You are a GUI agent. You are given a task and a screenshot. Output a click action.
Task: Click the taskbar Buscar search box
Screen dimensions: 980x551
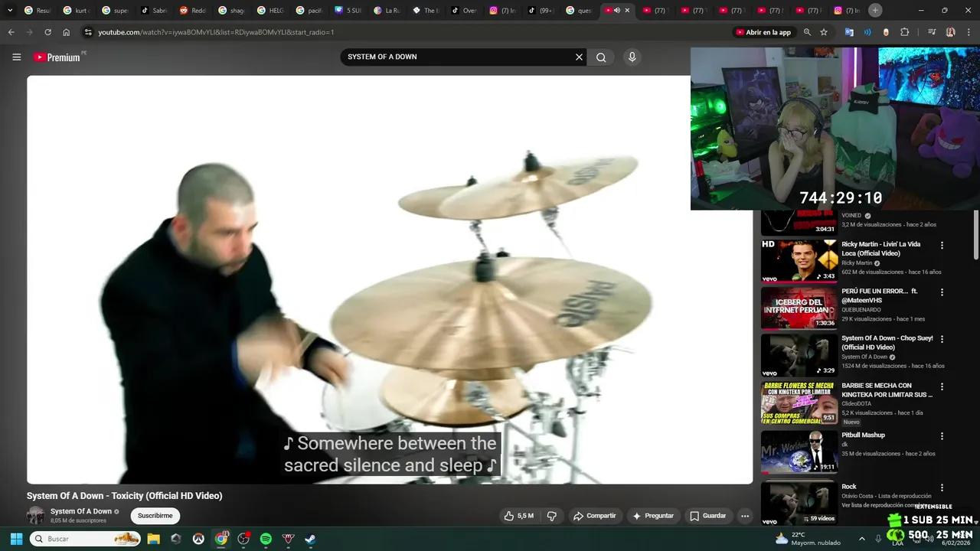86,539
